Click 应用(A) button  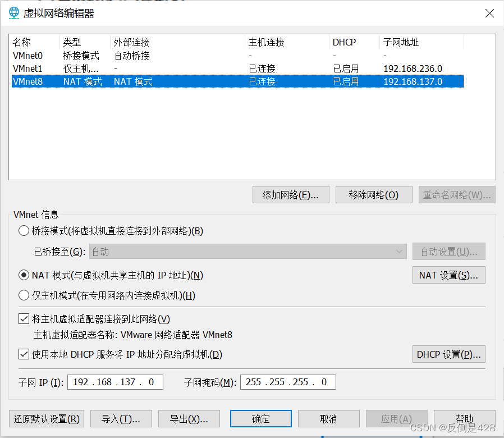[x=397, y=419]
